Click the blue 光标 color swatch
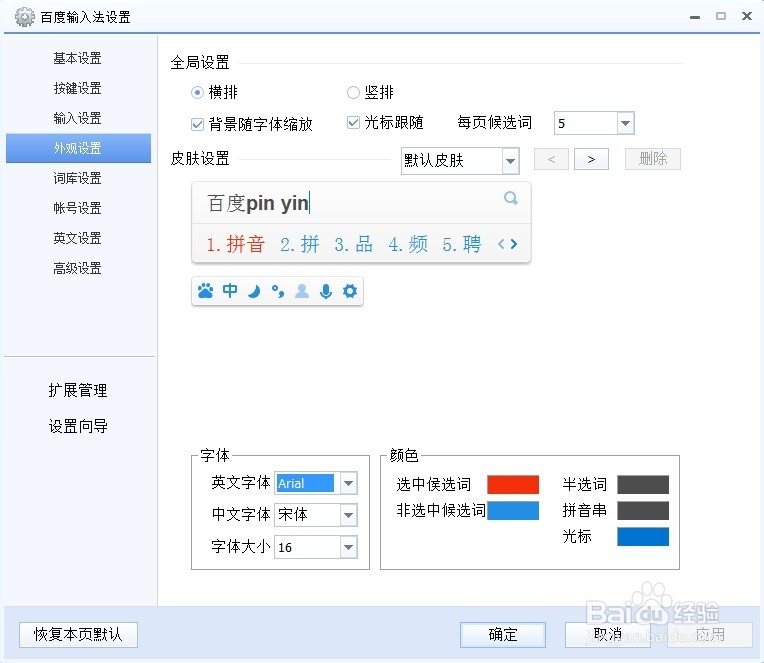The image size is (764, 663). [643, 536]
